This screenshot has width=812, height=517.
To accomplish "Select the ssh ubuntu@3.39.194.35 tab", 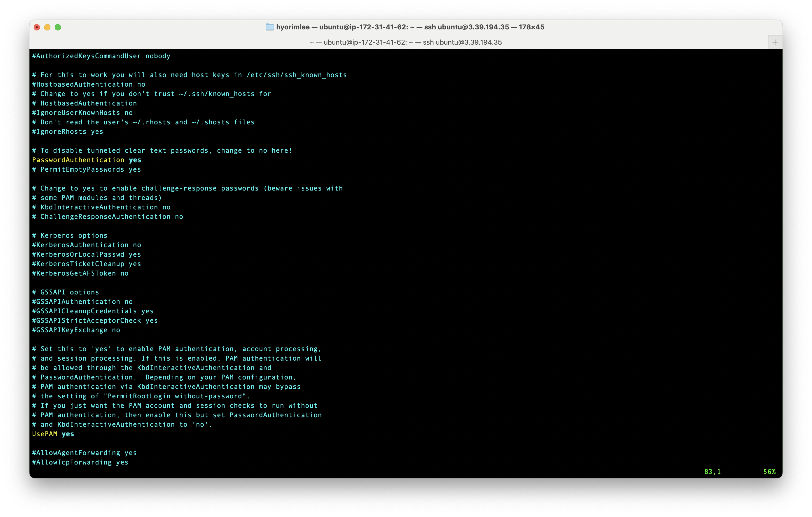I will [x=406, y=42].
